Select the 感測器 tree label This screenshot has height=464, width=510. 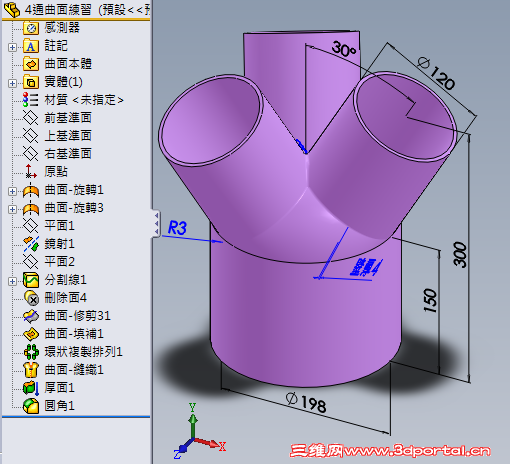pos(62,28)
